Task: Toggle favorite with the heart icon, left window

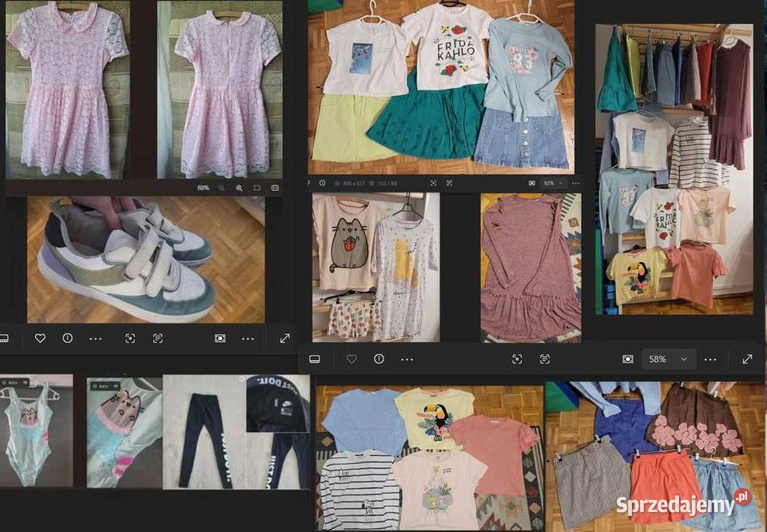Action: pyautogui.click(x=40, y=338)
